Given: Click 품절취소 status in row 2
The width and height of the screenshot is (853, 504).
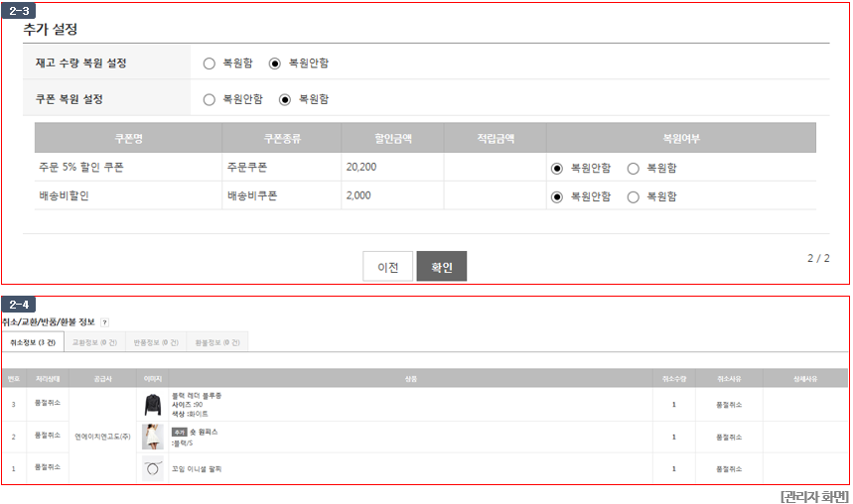Looking at the screenshot, I should (x=48, y=435).
